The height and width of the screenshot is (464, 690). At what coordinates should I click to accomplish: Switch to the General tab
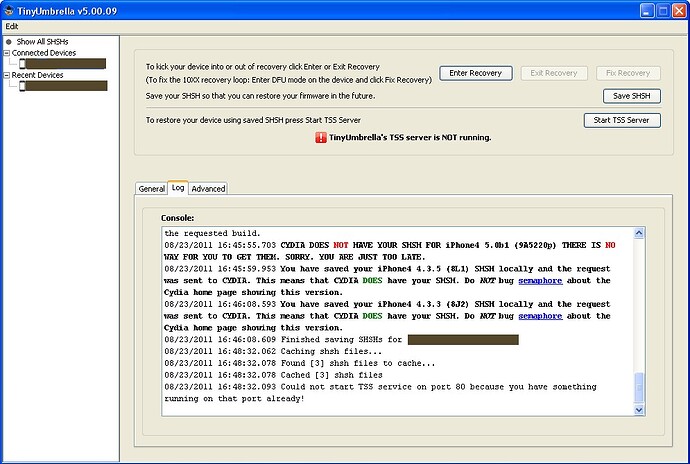(x=152, y=188)
